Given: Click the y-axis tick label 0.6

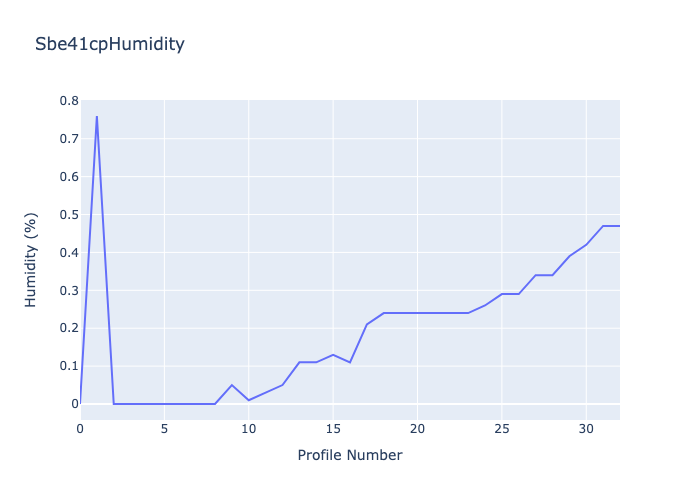Looking at the screenshot, I should [68, 177].
